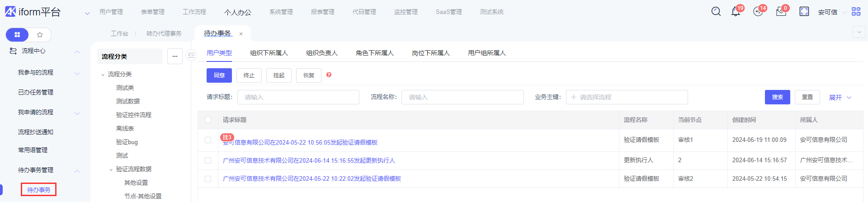This screenshot has width=868, height=202.
Task: Click the 挂起 button
Action: pyautogui.click(x=278, y=75)
